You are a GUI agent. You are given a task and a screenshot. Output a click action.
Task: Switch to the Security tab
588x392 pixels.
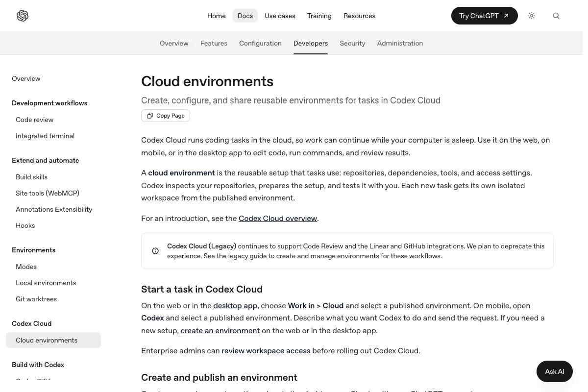click(x=352, y=43)
